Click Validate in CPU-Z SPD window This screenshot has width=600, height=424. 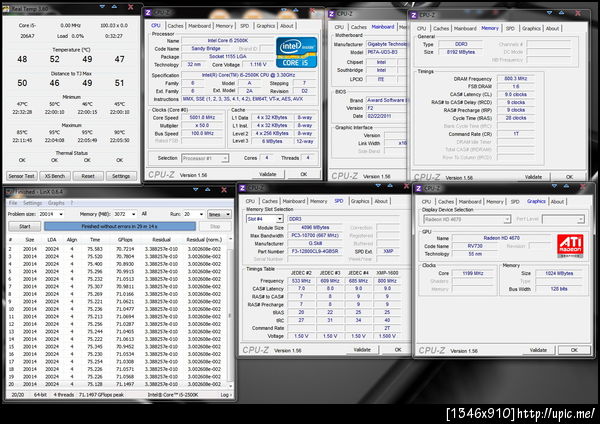click(362, 349)
